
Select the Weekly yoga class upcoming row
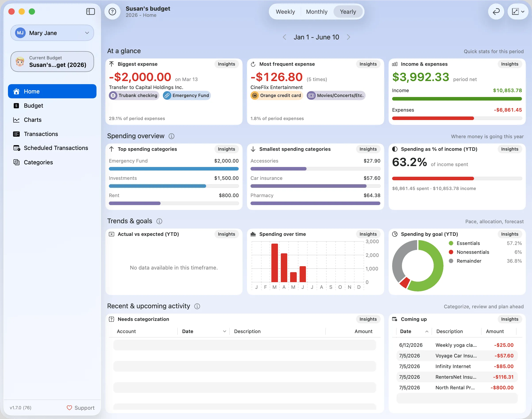pyautogui.click(x=457, y=345)
